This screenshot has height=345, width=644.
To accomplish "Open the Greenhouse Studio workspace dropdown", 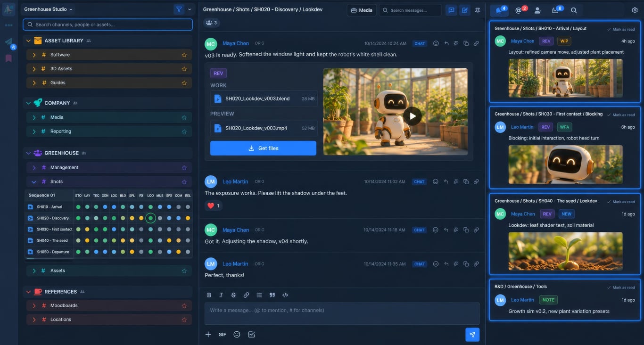I will (x=48, y=9).
